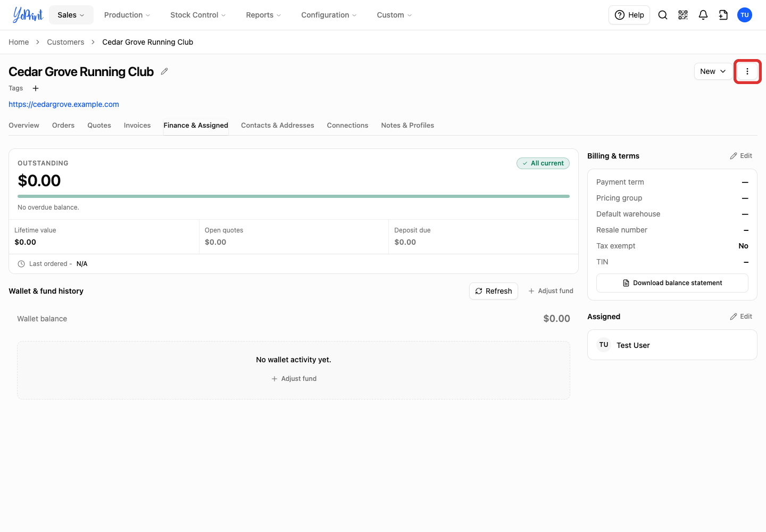The image size is (766, 532).
Task: Click the All current status badge
Action: (543, 163)
